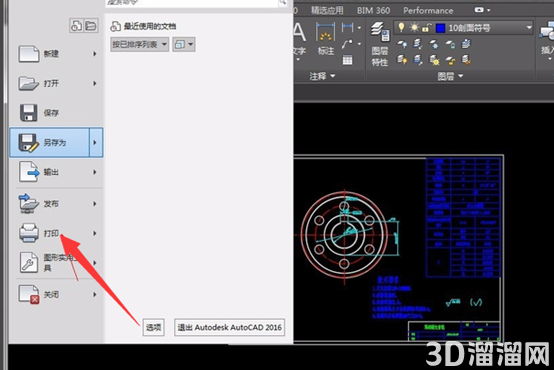554x370 pixels.
Task: Open the 打开 folder icon
Action: point(29,83)
